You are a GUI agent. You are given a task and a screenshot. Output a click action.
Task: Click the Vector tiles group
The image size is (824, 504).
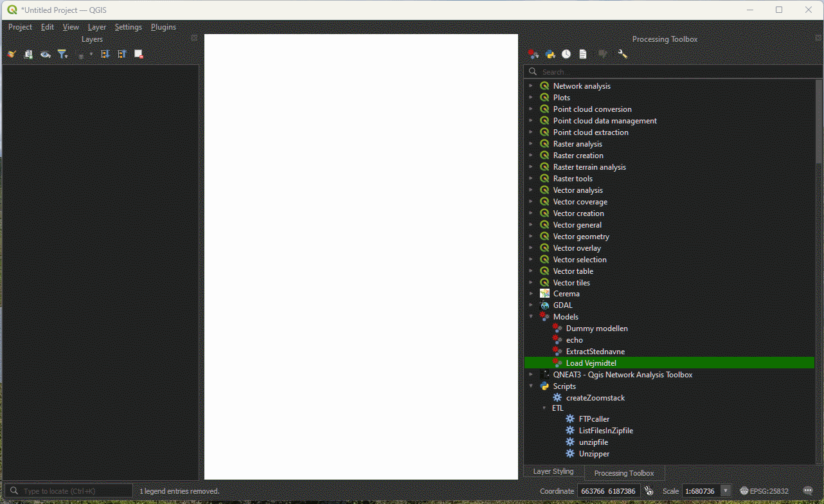click(571, 283)
